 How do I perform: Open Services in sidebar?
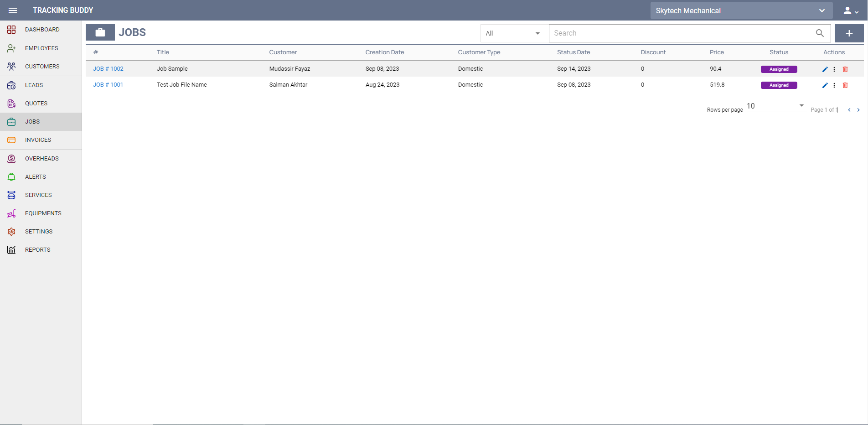click(41, 195)
